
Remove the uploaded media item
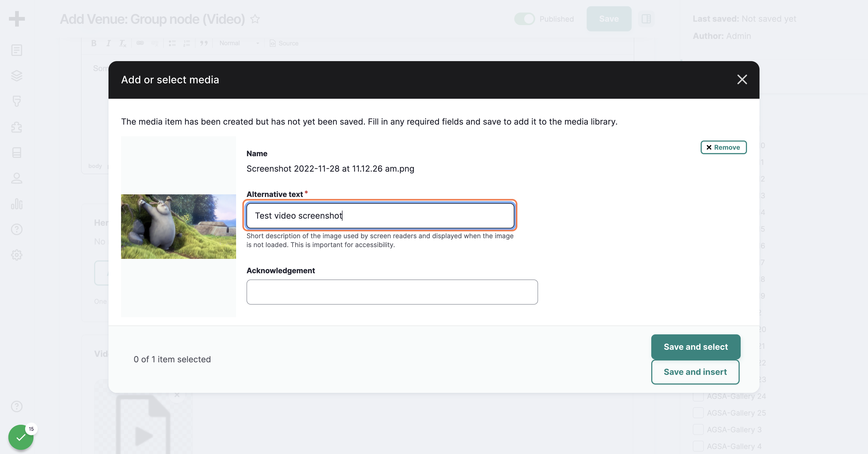pos(723,147)
